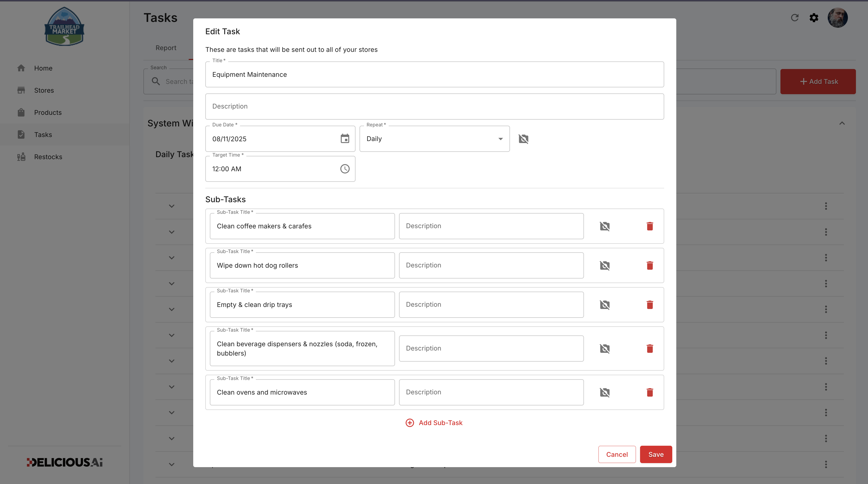Edit sub-task title Clean ovens and microwaves
This screenshot has height=484, width=868.
point(302,392)
